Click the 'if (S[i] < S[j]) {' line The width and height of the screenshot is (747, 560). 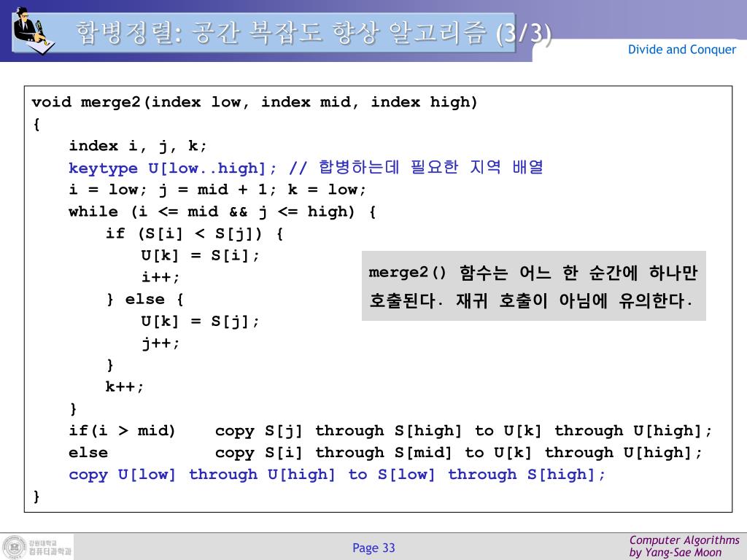pyautogui.click(x=194, y=234)
